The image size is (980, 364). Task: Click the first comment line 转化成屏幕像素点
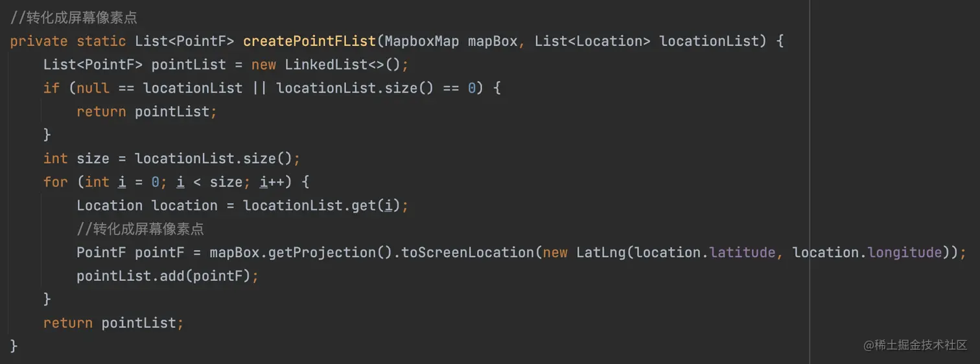(x=74, y=17)
